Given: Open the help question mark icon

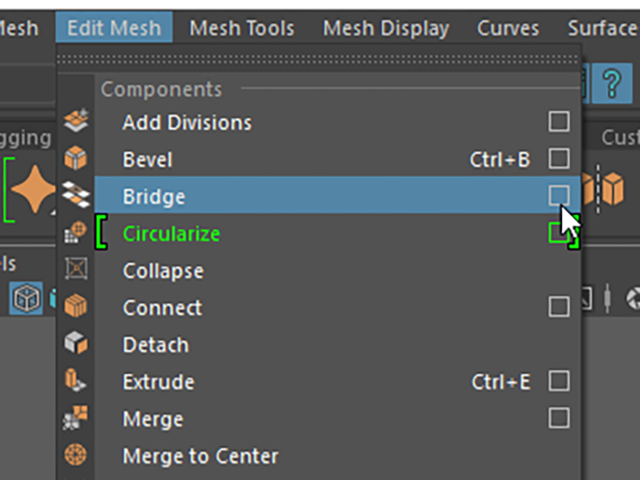Looking at the screenshot, I should 612,84.
